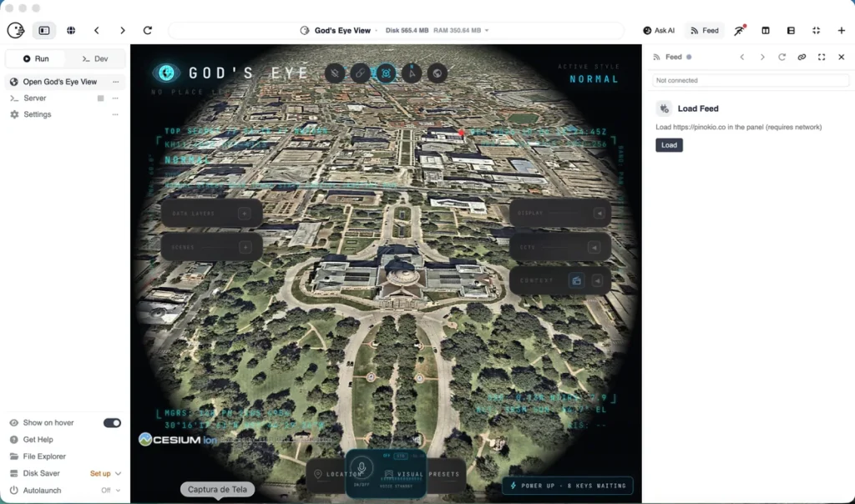
Task: Click the collapse arrows icon in top bar
Action: (817, 31)
